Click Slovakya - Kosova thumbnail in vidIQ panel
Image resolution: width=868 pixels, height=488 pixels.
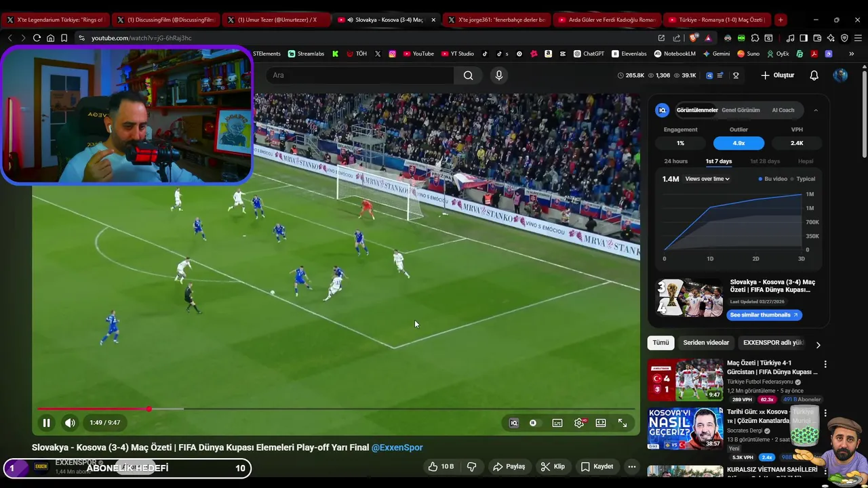[689, 298]
